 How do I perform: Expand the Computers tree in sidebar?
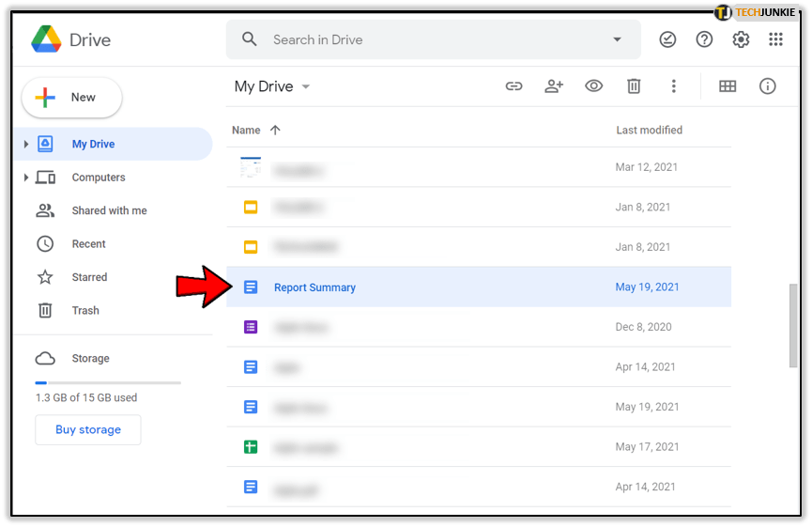pos(26,178)
